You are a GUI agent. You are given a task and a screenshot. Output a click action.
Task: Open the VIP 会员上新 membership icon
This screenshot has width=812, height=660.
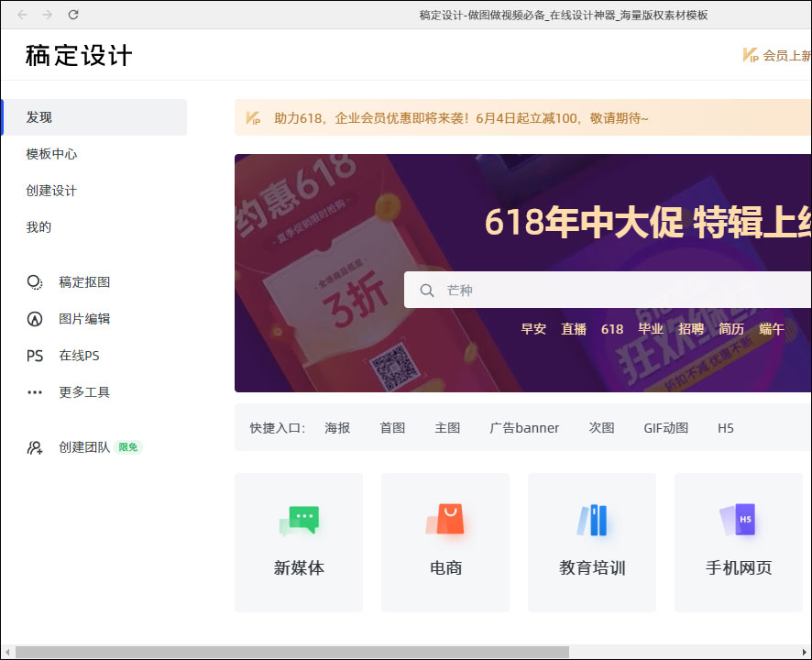coord(750,55)
